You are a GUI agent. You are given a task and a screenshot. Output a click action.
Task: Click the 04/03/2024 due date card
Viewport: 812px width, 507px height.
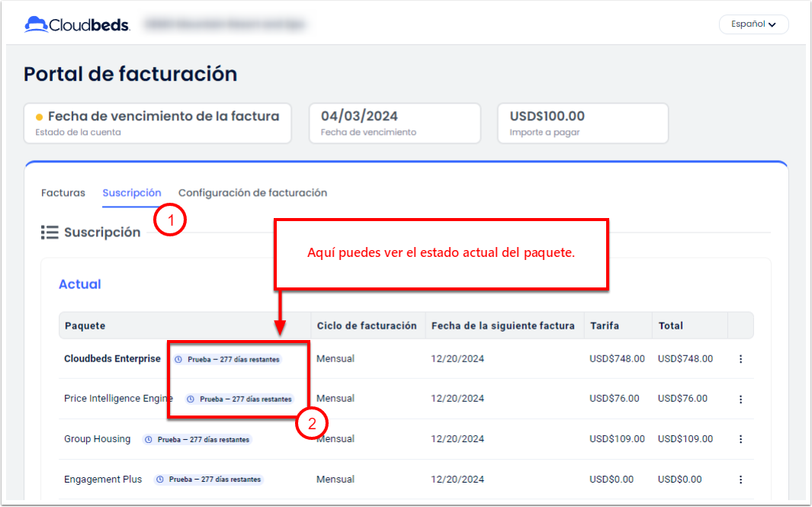pyautogui.click(x=394, y=124)
